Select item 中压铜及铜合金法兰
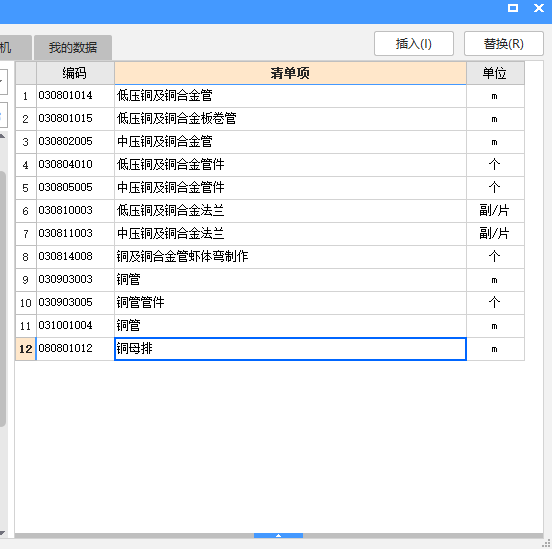The image size is (552, 549). point(170,233)
